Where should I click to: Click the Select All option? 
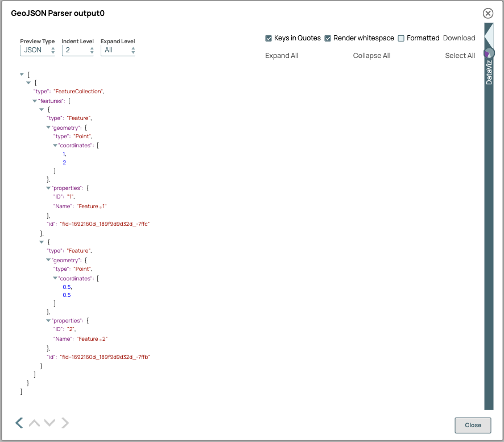(460, 55)
